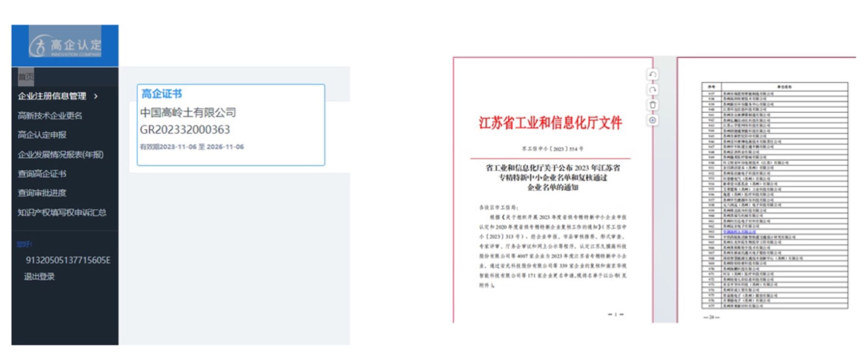Select 查询高企证书 in sidebar

pyautogui.click(x=42, y=174)
